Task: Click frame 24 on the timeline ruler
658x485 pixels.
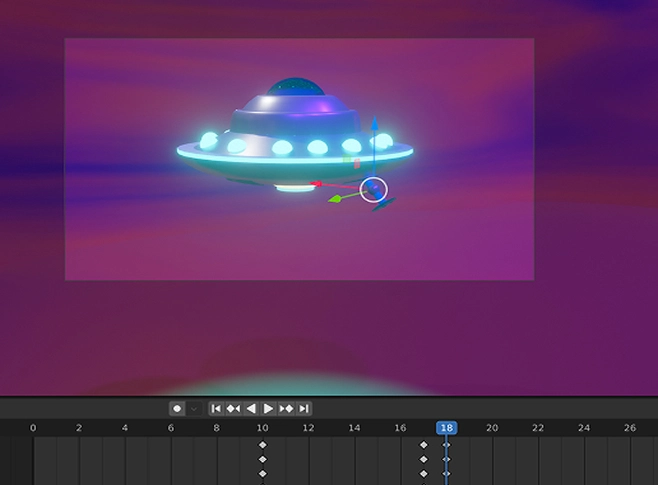Action: [x=584, y=428]
